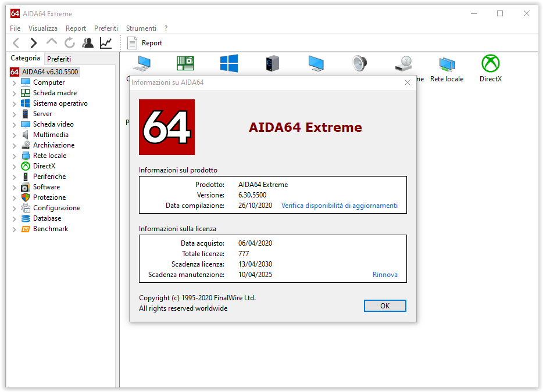This screenshot has height=392, width=543.
Task: Open the Preferiti menu in the menu bar
Action: pos(106,28)
